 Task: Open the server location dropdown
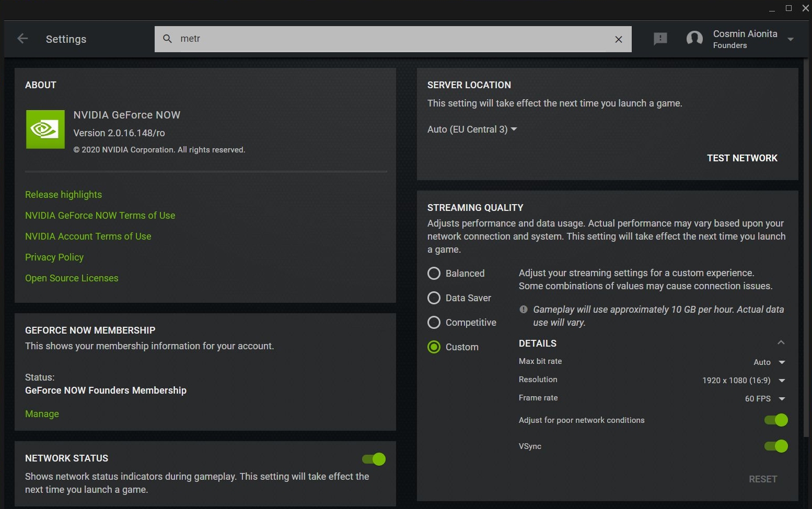[472, 129]
